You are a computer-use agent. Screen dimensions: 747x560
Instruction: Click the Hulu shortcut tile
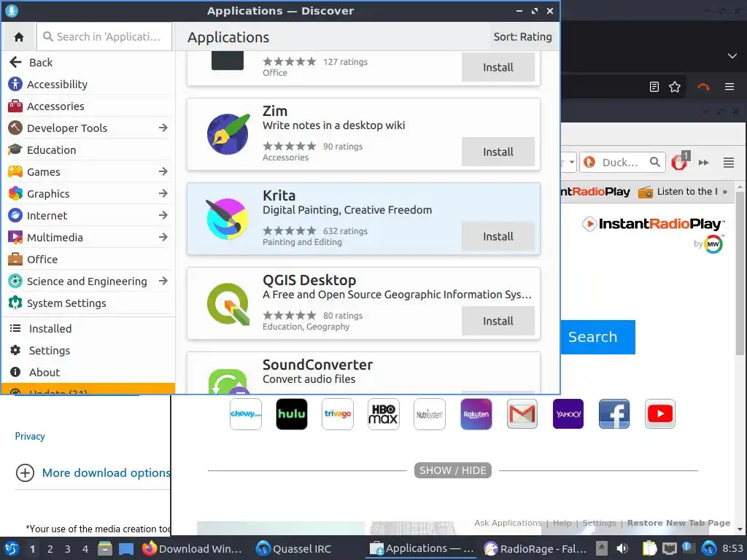[292, 414]
